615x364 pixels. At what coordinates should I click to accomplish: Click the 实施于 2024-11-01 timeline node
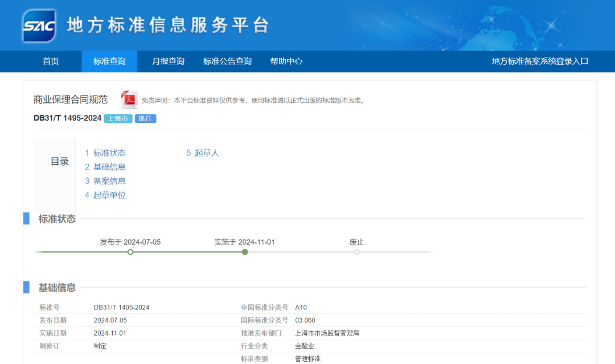(245, 252)
